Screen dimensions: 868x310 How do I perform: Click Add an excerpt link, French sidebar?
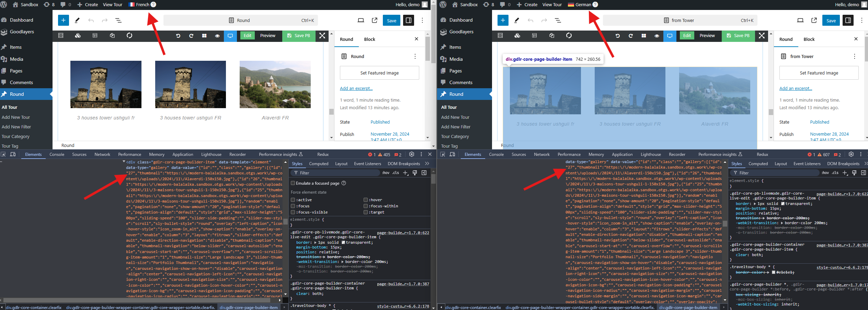356,88
